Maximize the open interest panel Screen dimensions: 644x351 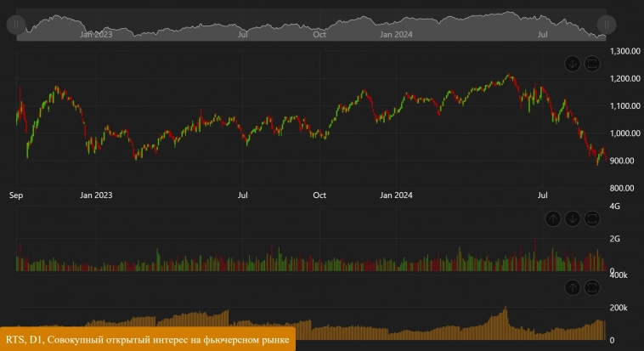592,287
